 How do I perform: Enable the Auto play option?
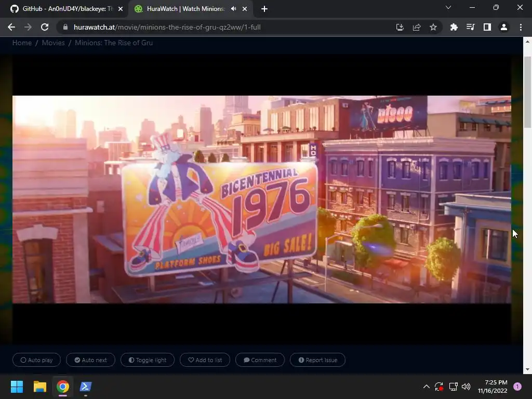click(x=37, y=360)
